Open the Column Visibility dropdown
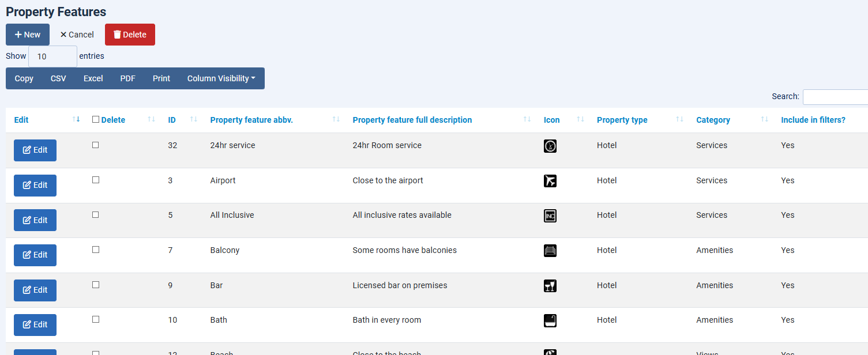 tap(221, 78)
